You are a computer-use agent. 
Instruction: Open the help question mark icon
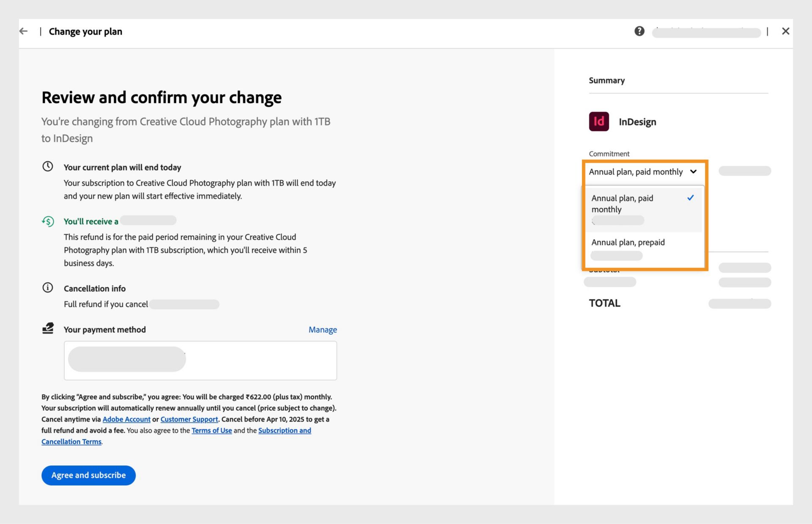tap(639, 31)
